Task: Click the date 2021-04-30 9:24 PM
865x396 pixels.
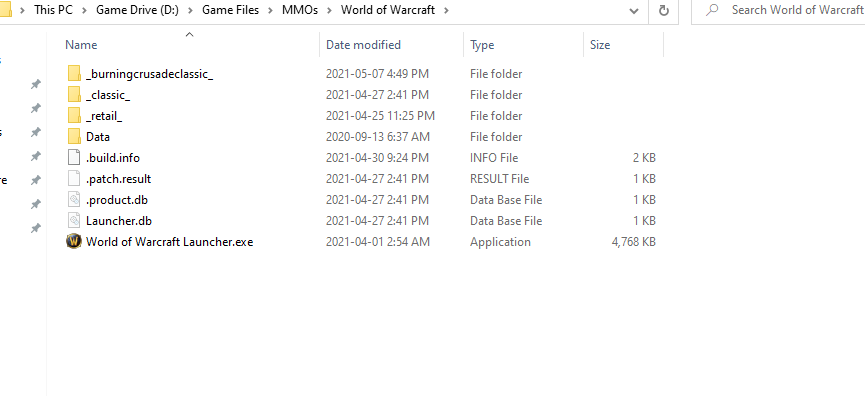Action: click(377, 158)
